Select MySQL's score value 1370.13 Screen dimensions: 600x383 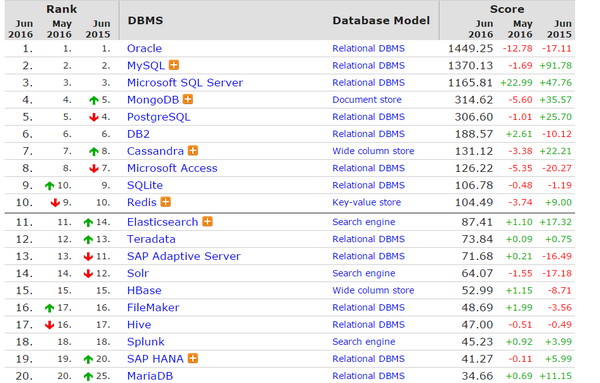tap(470, 65)
